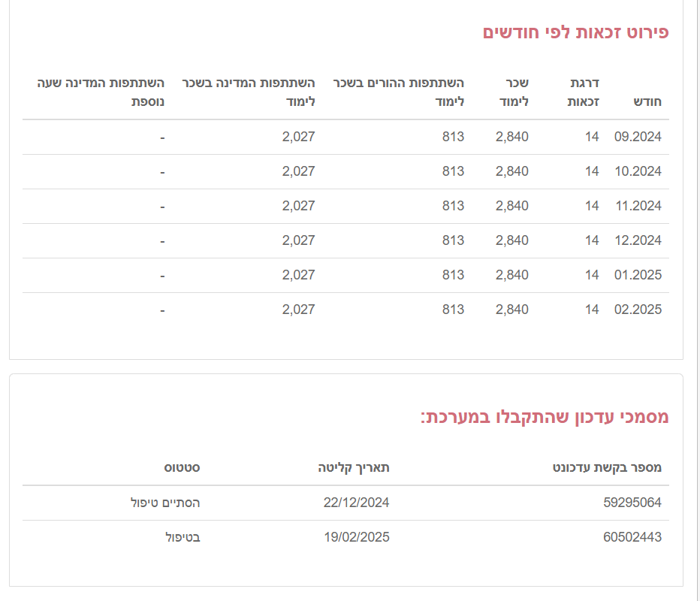Select the month cell 10.2024
The height and width of the screenshot is (601, 700).
(638, 171)
